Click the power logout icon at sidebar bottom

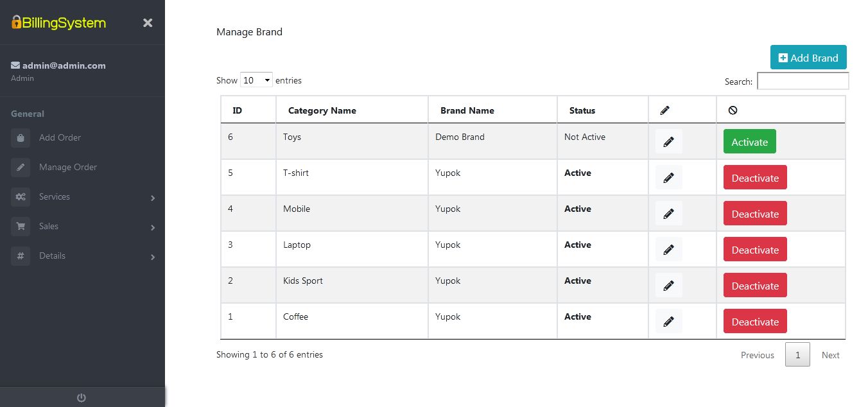(x=82, y=397)
